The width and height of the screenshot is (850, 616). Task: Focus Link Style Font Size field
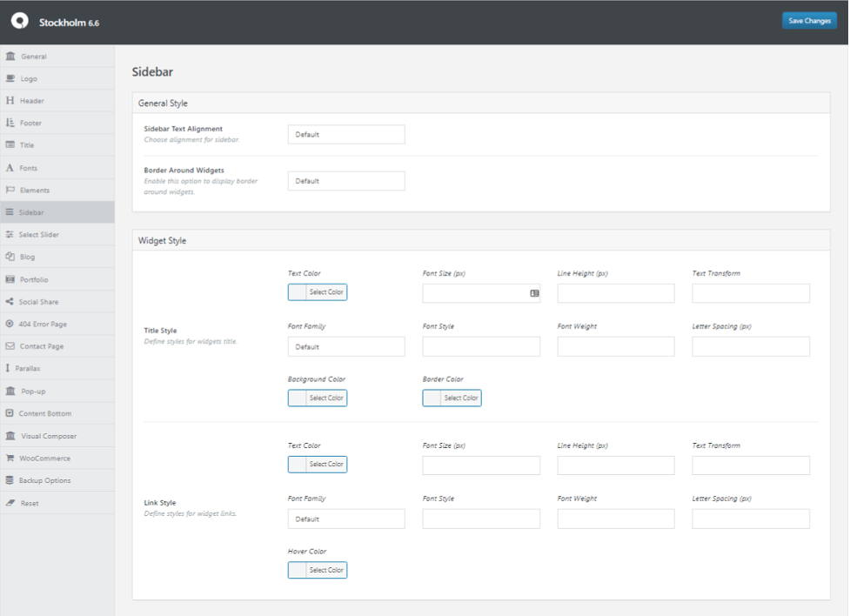click(x=481, y=465)
